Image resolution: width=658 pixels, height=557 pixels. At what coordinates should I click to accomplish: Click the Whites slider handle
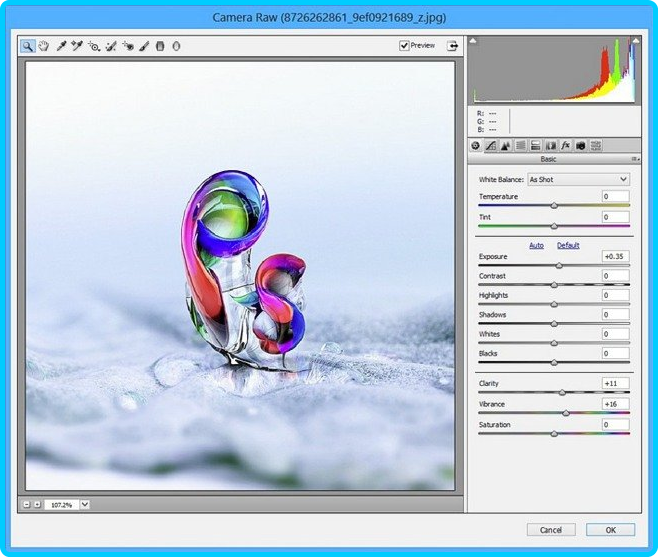pyautogui.click(x=554, y=343)
